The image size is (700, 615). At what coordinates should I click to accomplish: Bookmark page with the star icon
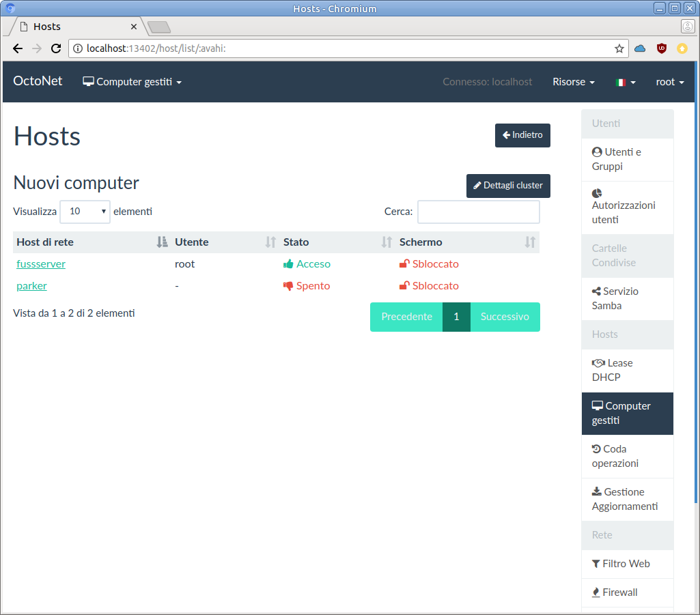[x=619, y=48]
